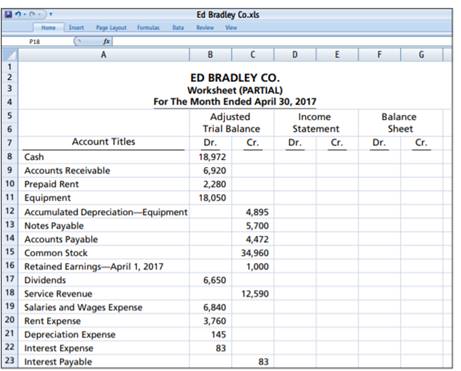Click the Account Titles header cell
461x371 pixels.
point(104,142)
